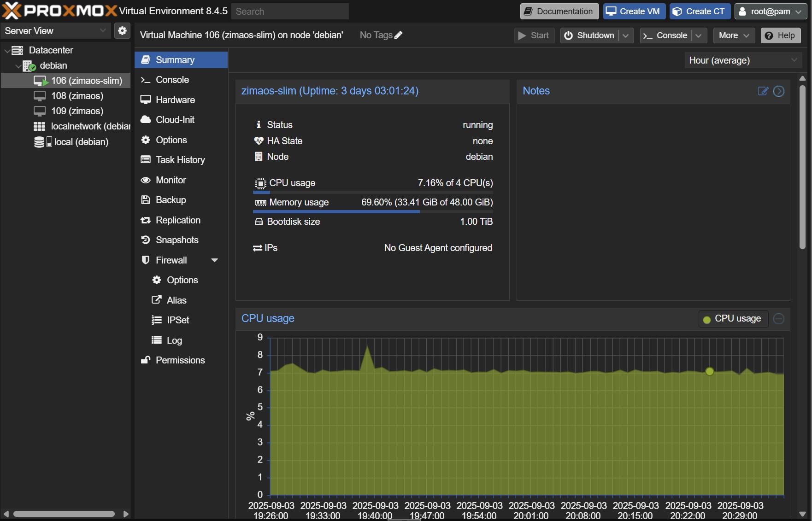Toggle the CPU usage legend series
Image resolution: width=812 pixels, height=521 pixels.
(x=733, y=319)
